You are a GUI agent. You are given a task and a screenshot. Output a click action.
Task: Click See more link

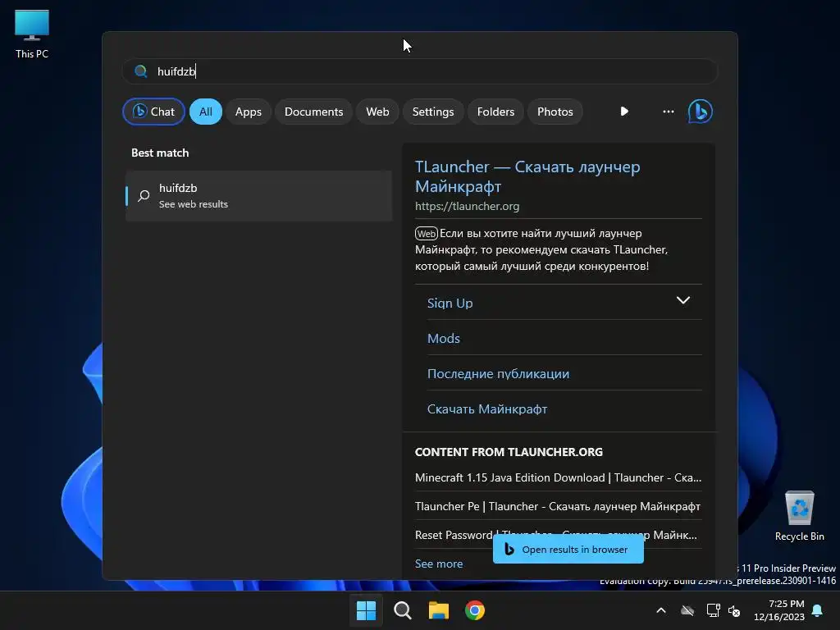click(x=439, y=564)
